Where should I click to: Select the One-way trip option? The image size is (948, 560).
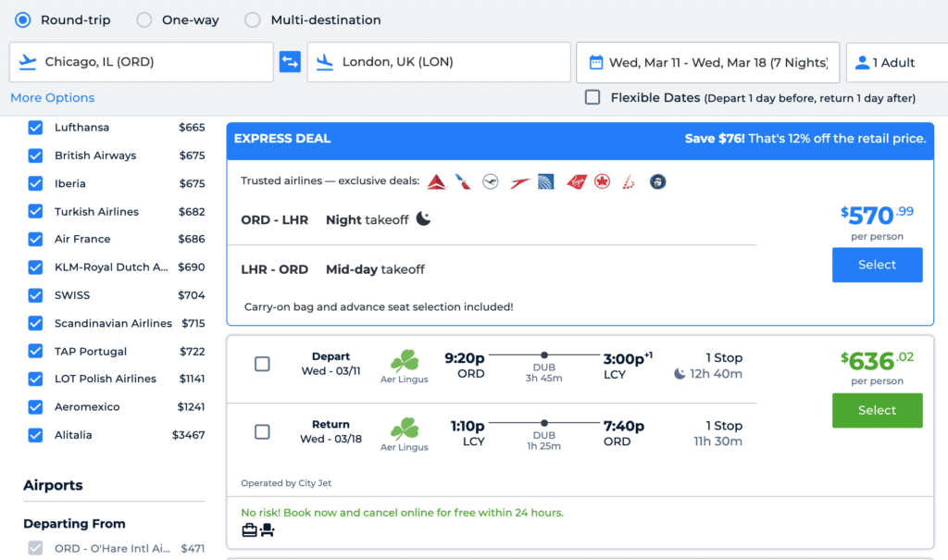(144, 19)
